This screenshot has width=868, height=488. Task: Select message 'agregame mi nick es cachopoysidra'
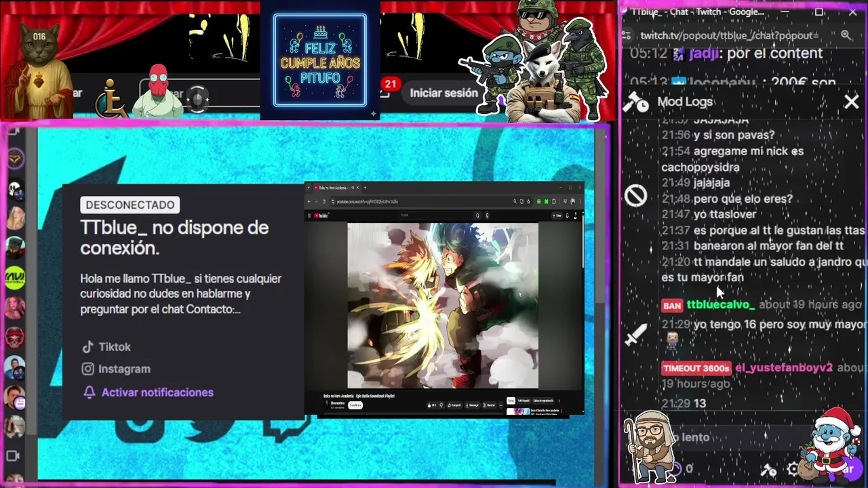click(x=733, y=159)
